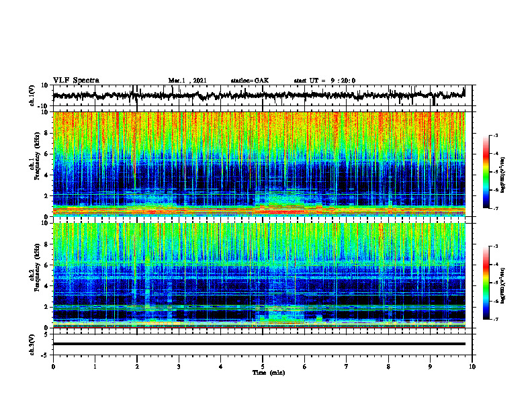Click the ch.2 colorbar log(PSD) label
This screenshot has width=532, height=411.
point(503,285)
